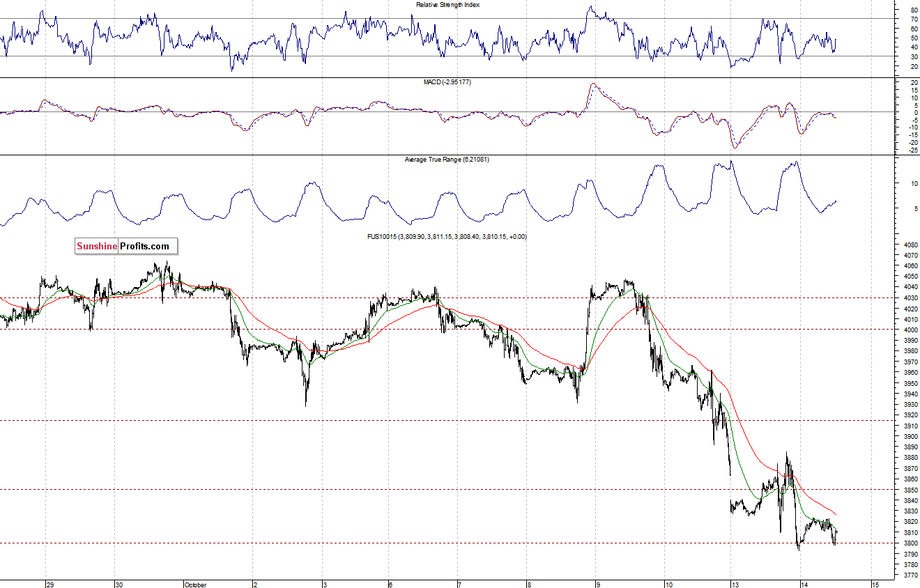Click the 70 label on RSI axis
This screenshot has width=920, height=588.
coord(914,20)
